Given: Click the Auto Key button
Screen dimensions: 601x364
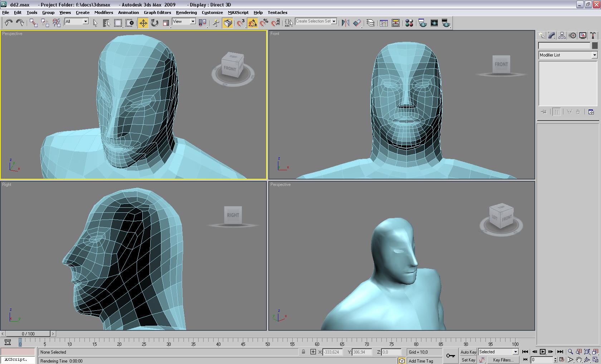Looking at the screenshot, I should (x=468, y=352).
